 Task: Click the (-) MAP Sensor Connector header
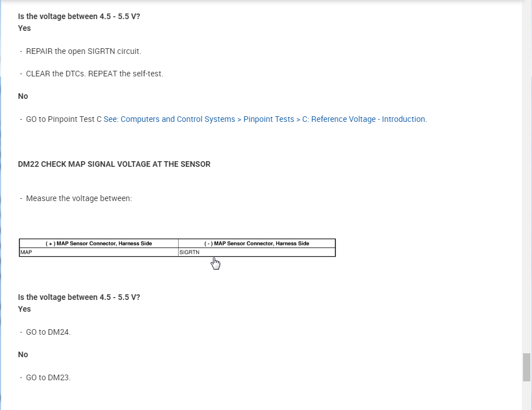pos(257,243)
